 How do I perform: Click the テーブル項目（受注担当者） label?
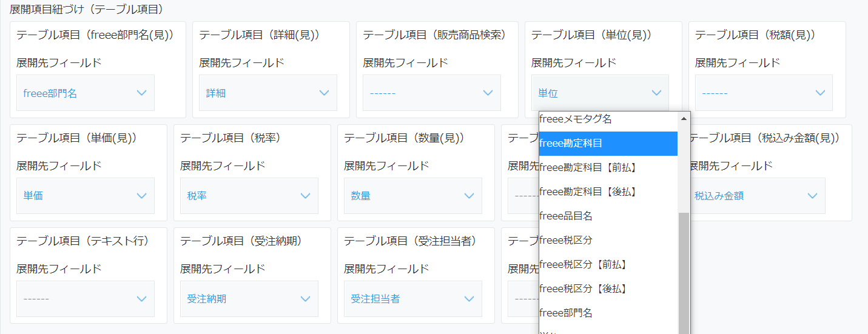(410, 241)
